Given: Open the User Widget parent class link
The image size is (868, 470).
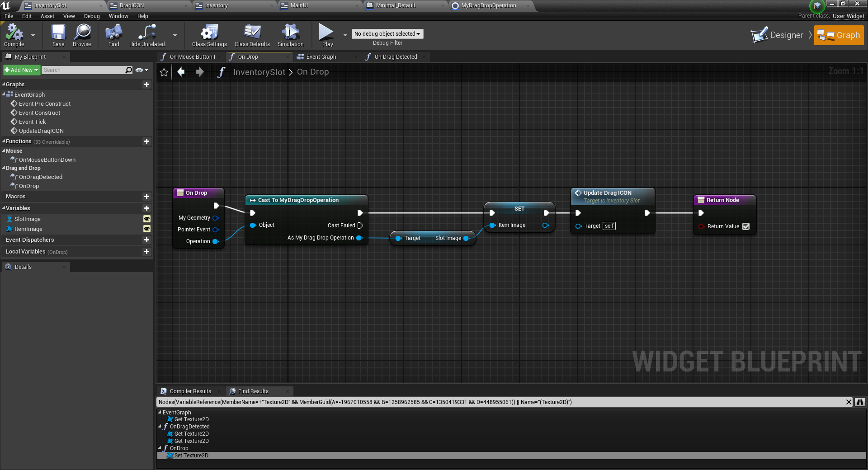Looking at the screenshot, I should [849, 16].
